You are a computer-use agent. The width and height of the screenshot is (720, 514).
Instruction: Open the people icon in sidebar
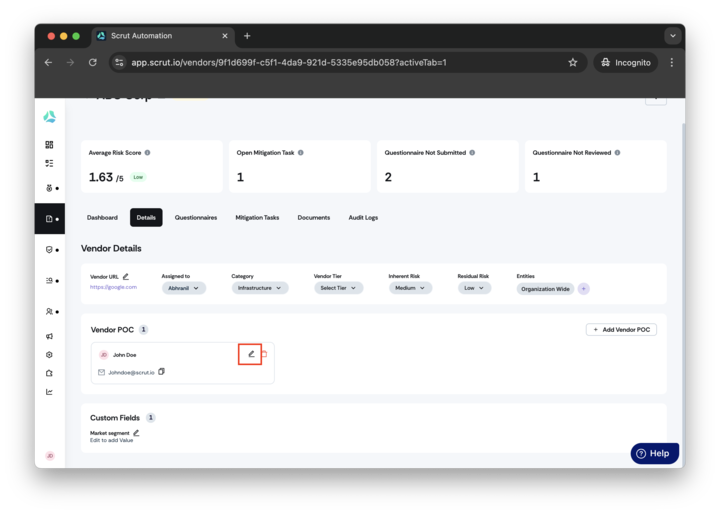point(49,311)
